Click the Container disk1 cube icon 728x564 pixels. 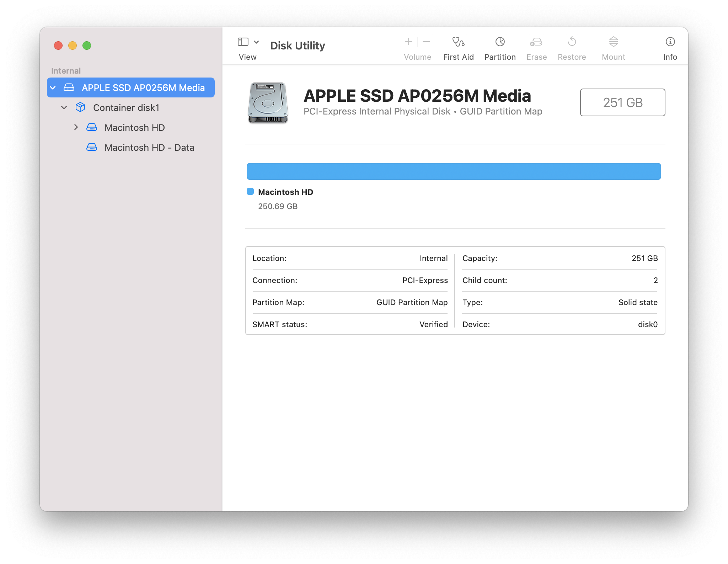tap(80, 107)
